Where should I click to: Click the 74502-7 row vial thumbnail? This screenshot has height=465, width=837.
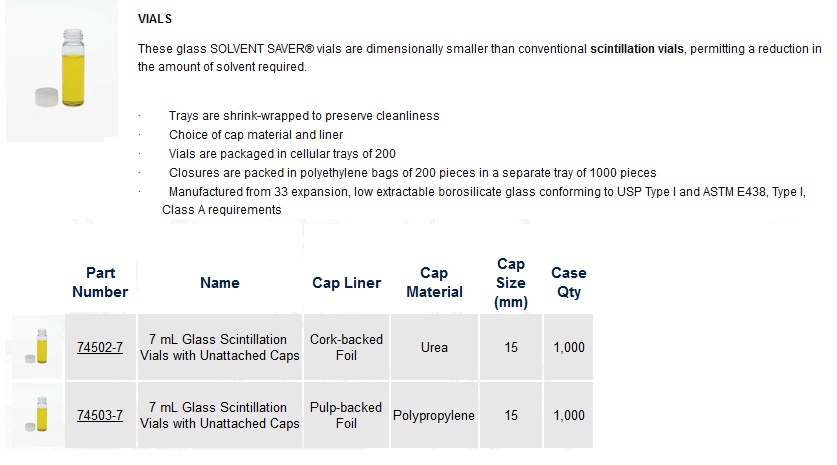pyautogui.click(x=37, y=347)
